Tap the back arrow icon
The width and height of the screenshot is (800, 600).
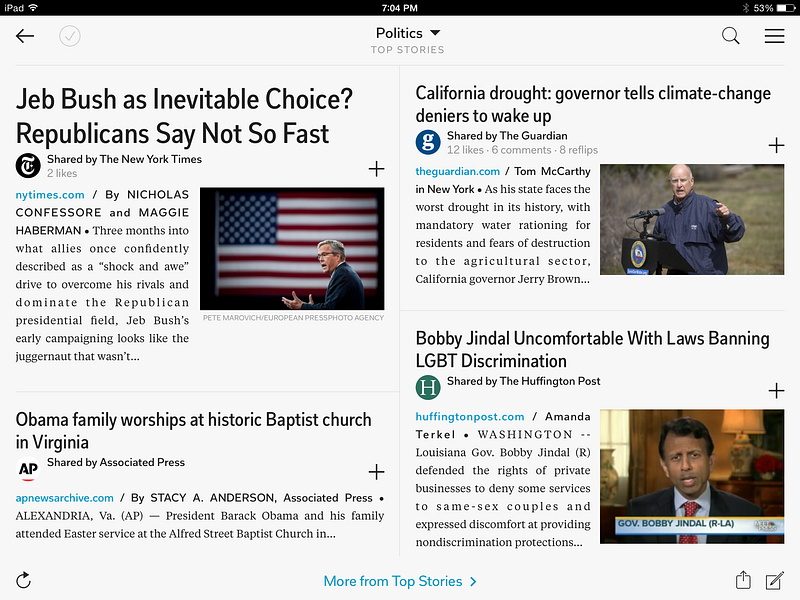[24, 36]
